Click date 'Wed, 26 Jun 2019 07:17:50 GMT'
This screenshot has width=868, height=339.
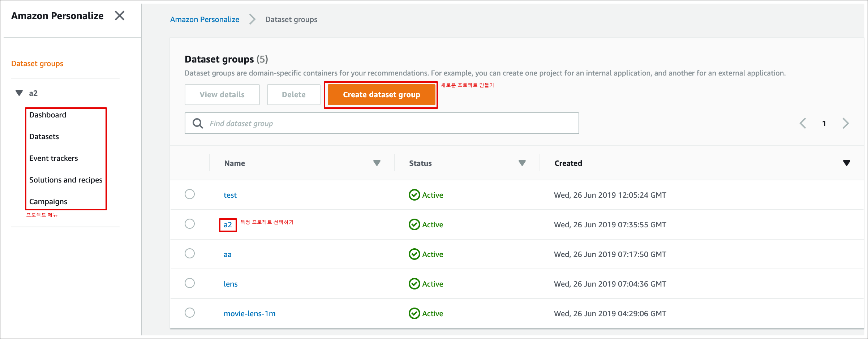[610, 254]
